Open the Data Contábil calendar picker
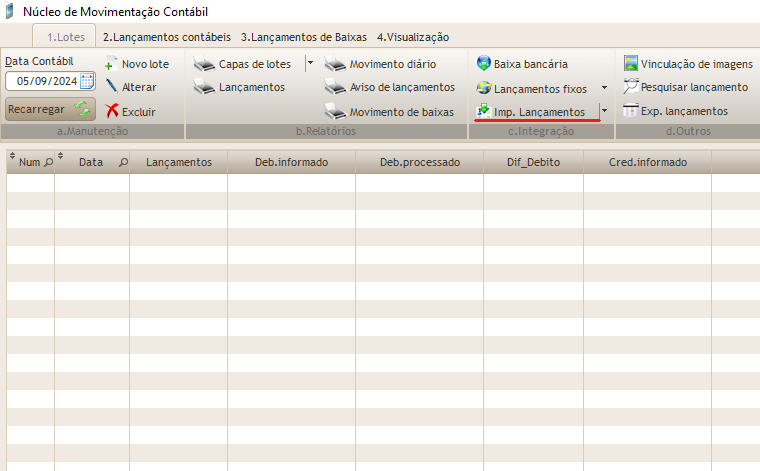 tap(87, 82)
